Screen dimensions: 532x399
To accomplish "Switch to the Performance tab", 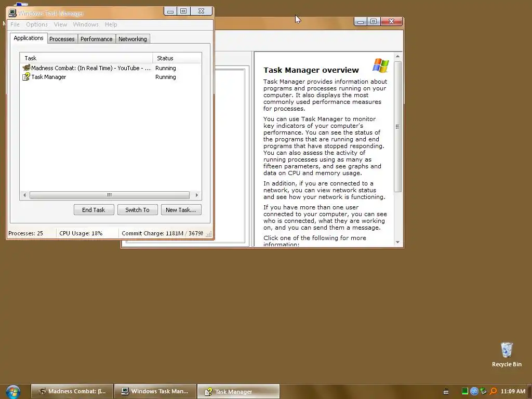I will 96,39.
